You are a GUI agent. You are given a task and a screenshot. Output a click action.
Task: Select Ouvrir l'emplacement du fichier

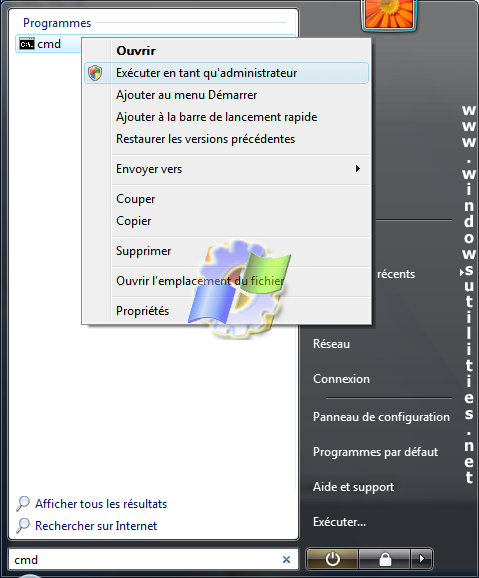tap(200, 281)
